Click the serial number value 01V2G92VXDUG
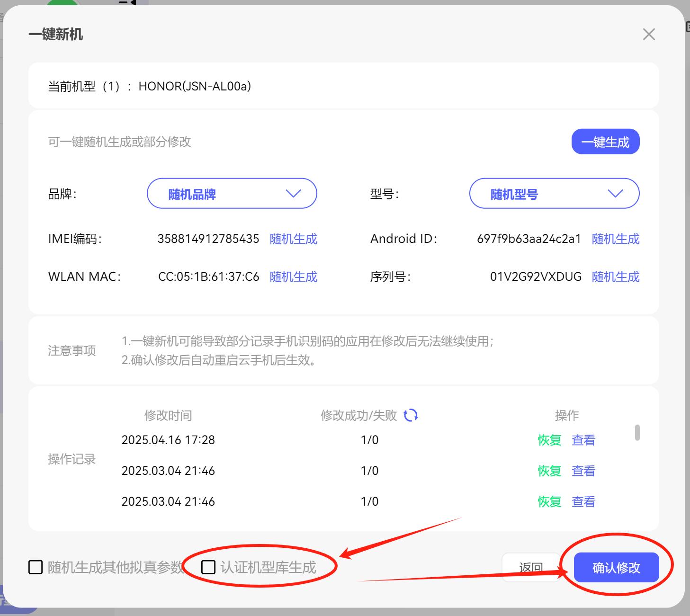Screen dimensions: 690x616 pos(536,277)
